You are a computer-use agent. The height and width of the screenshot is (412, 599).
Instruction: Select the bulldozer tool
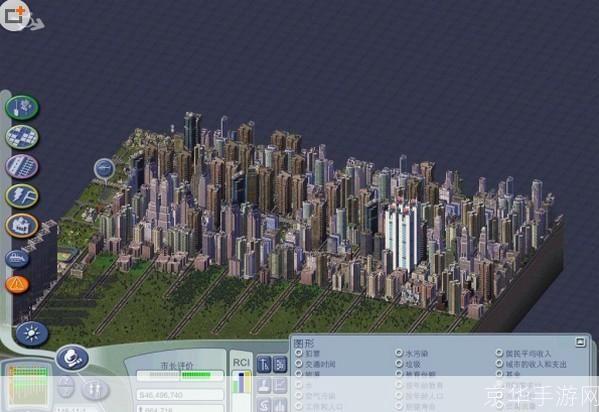[x=17, y=259]
